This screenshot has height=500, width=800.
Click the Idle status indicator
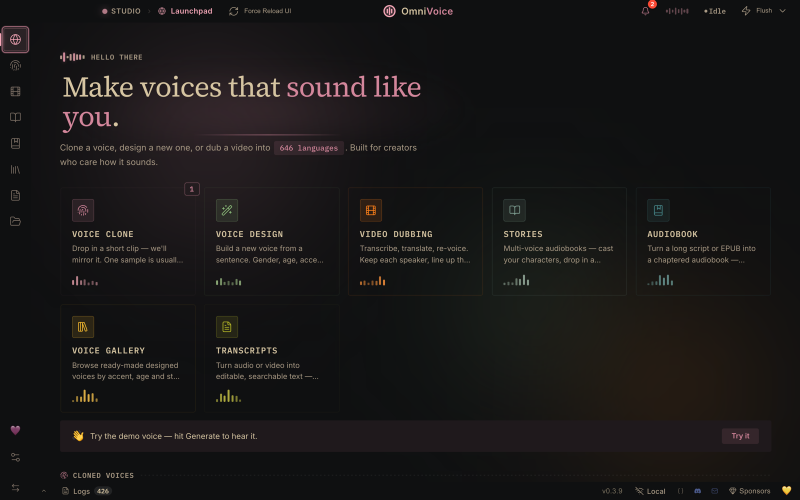click(x=715, y=11)
